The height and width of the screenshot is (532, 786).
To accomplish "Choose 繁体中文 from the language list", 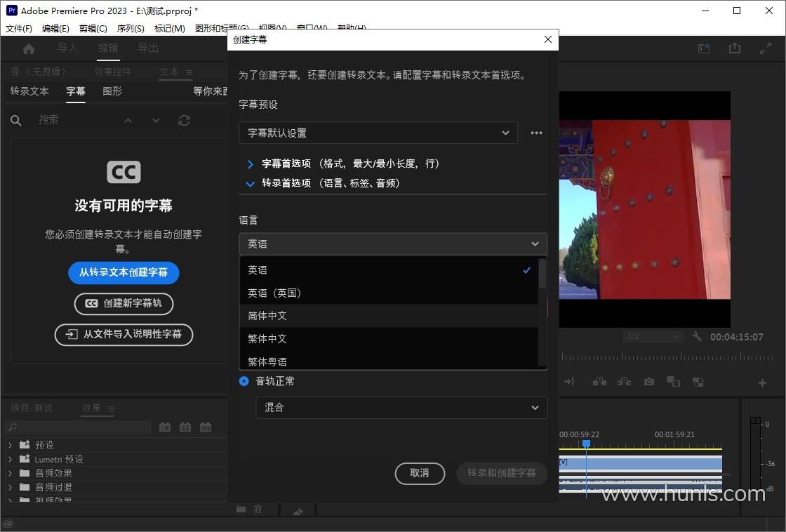I will pyautogui.click(x=389, y=339).
